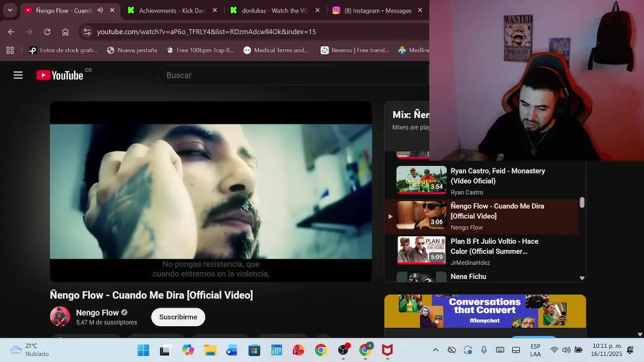Close the Instagram Messages tab
Image resolution: width=644 pixels, height=362 pixels.
[420, 10]
